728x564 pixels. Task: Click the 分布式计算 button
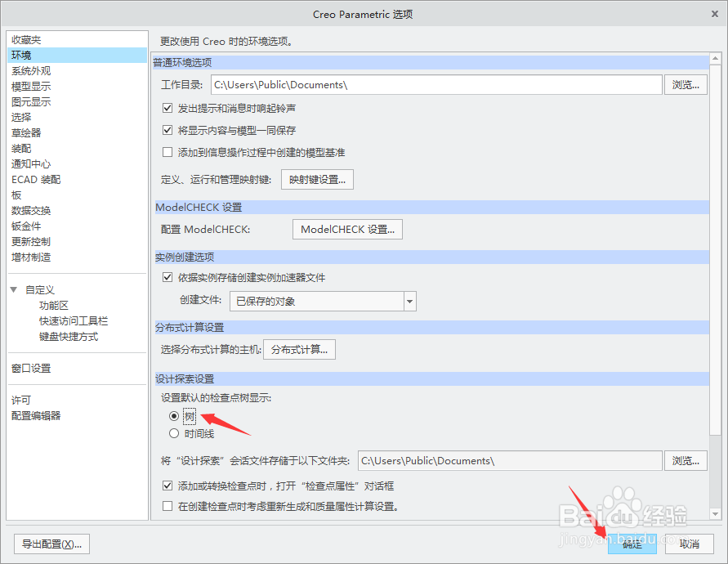[x=300, y=349]
